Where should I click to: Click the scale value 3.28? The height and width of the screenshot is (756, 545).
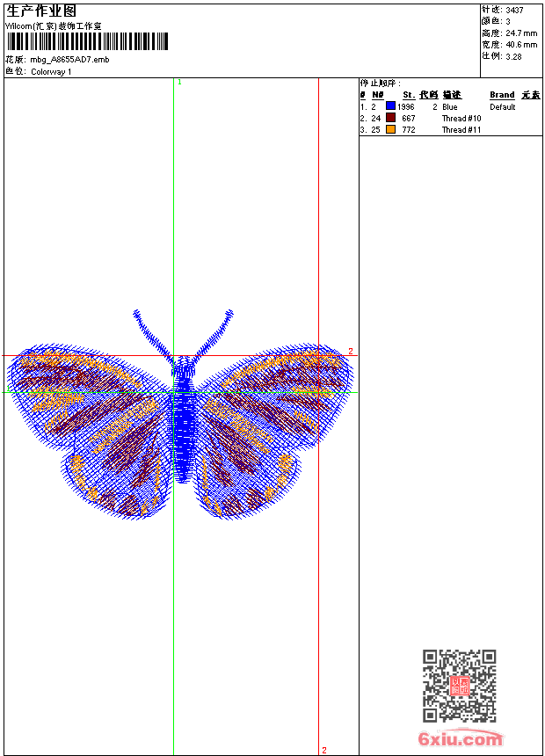click(513, 56)
